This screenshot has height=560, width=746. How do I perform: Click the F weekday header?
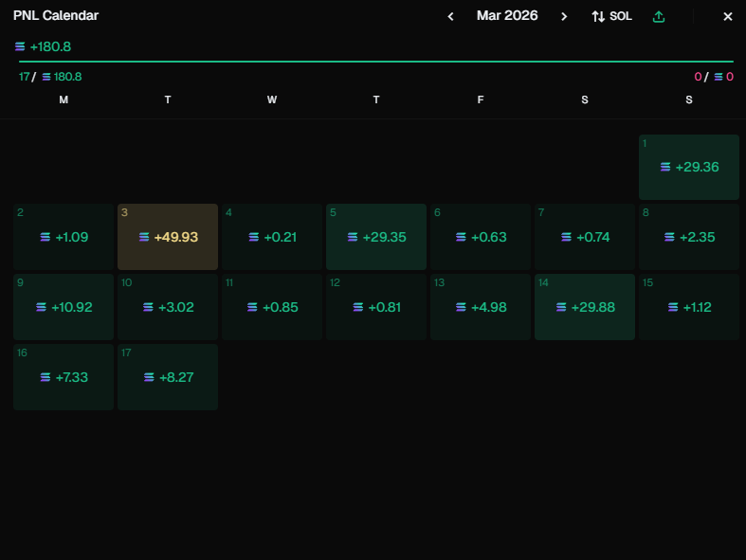[481, 99]
